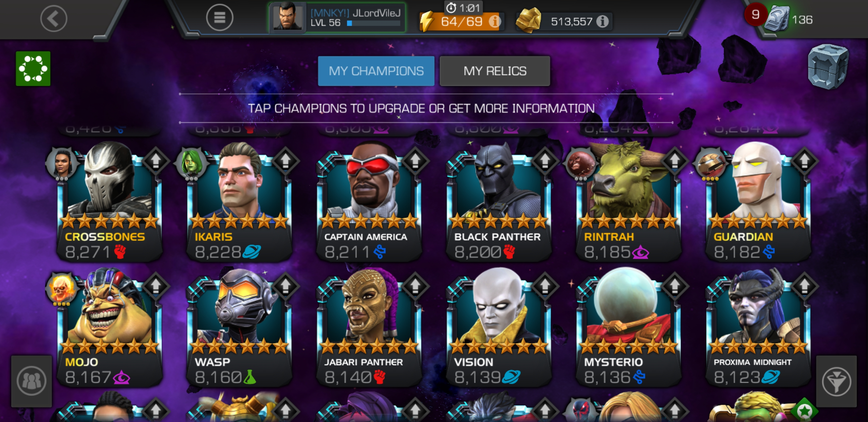Image resolution: width=868 pixels, height=422 pixels.
Task: Open the hamburger main menu
Action: [219, 18]
